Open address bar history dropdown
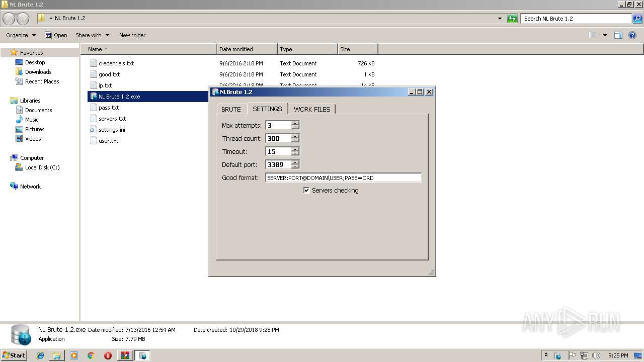Screen dimensions: 644x362 pos(500,19)
